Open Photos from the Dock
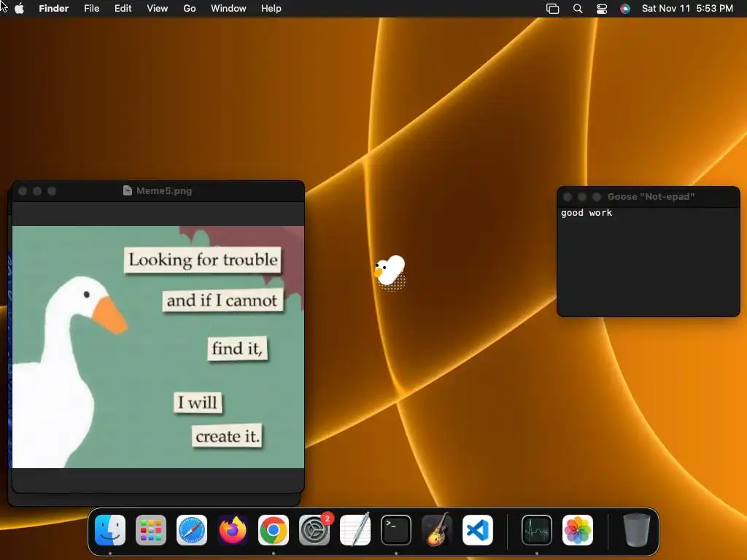The height and width of the screenshot is (560, 747). [578, 530]
